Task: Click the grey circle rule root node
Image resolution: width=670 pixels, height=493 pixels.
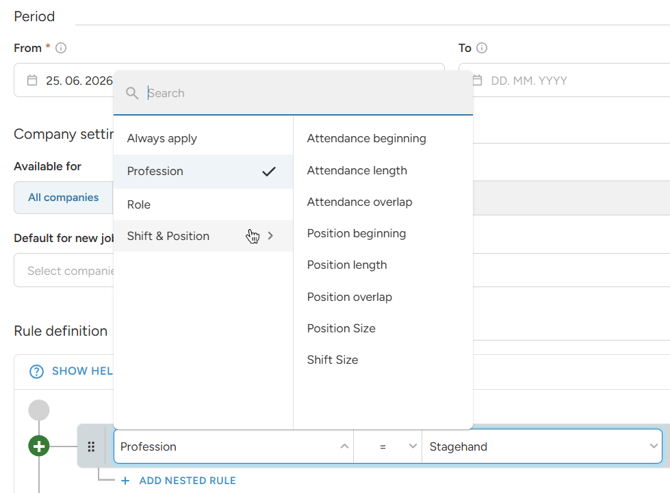Action: 39,410
